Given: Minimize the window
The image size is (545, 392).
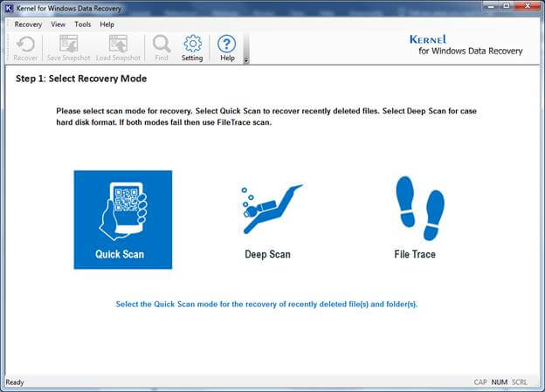Looking at the screenshot, I should pyautogui.click(x=492, y=6).
